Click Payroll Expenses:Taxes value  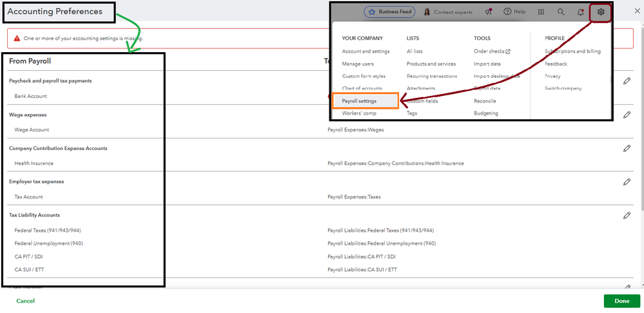pyautogui.click(x=354, y=197)
